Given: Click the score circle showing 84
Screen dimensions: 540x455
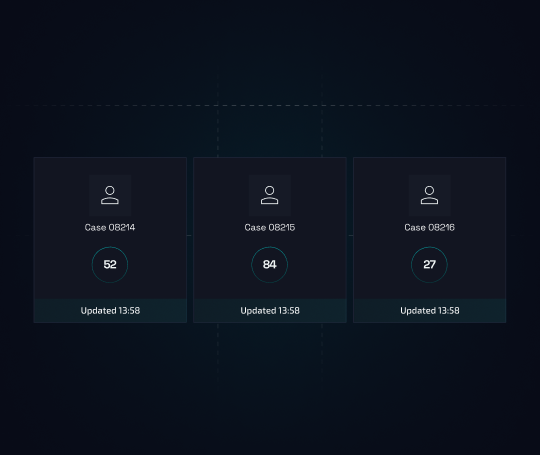Looking at the screenshot, I should click(x=270, y=265).
